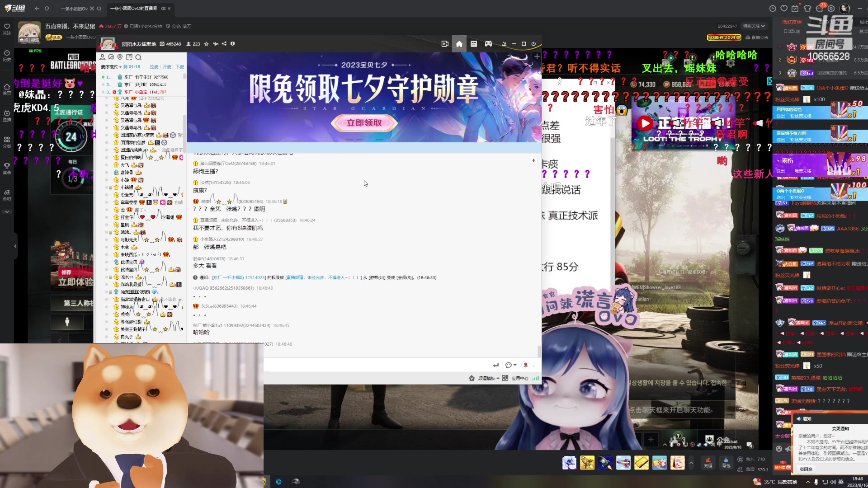868x488 pixels.
Task: Open YY channel notice board icon
Action: point(129,57)
